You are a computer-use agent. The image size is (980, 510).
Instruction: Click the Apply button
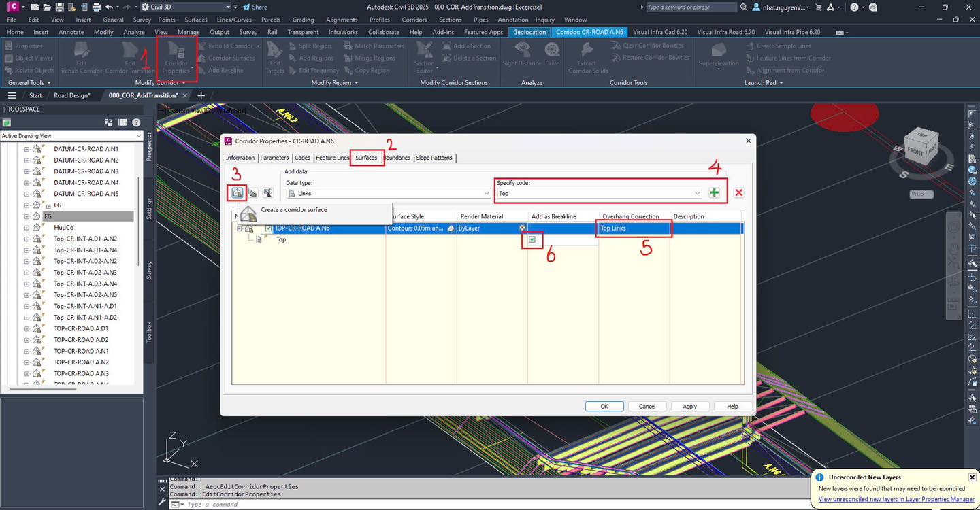[x=690, y=406]
